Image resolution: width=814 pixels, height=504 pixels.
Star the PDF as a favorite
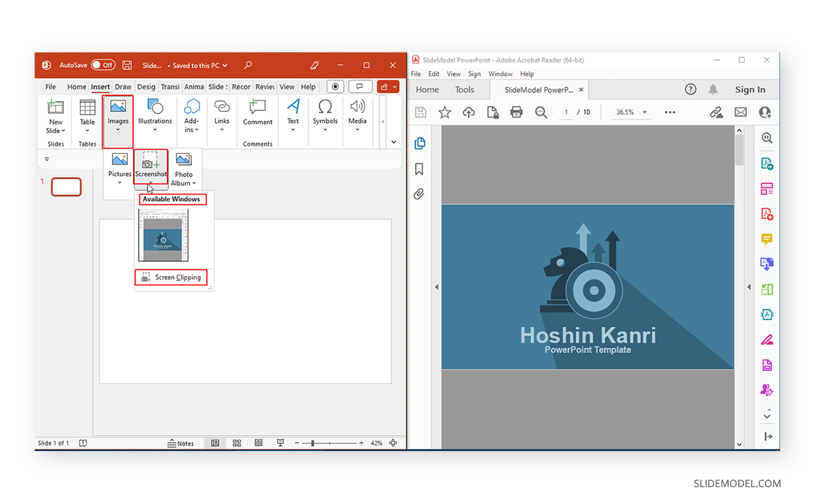coord(444,113)
